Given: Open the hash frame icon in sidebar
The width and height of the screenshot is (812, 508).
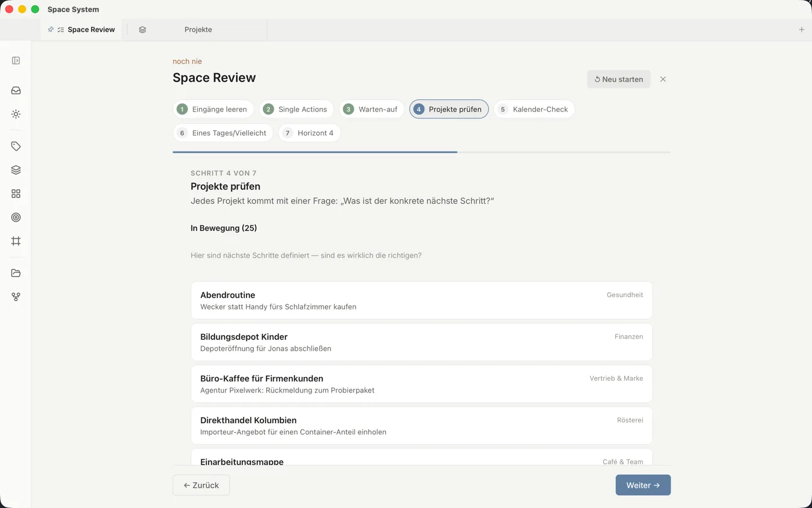Looking at the screenshot, I should (16, 241).
